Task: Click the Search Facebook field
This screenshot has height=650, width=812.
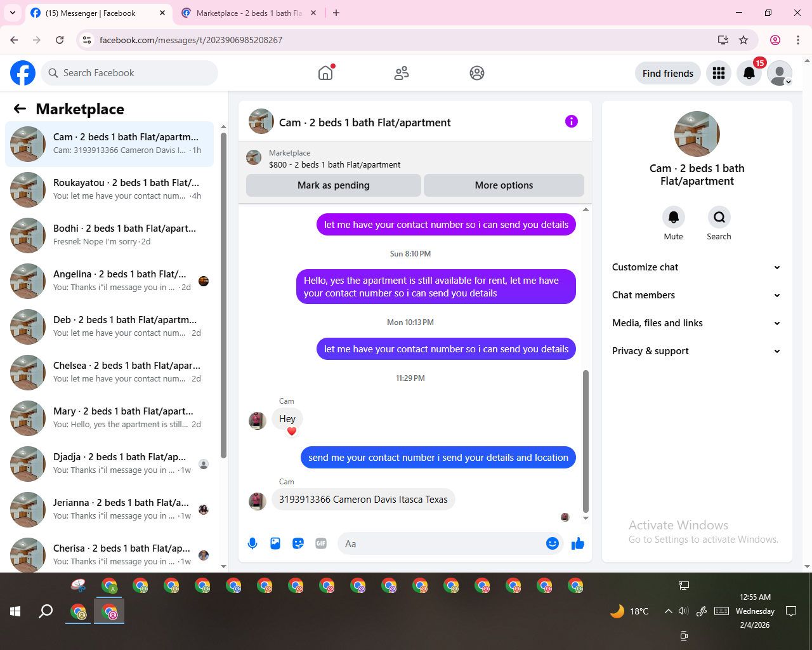Action: (x=129, y=73)
